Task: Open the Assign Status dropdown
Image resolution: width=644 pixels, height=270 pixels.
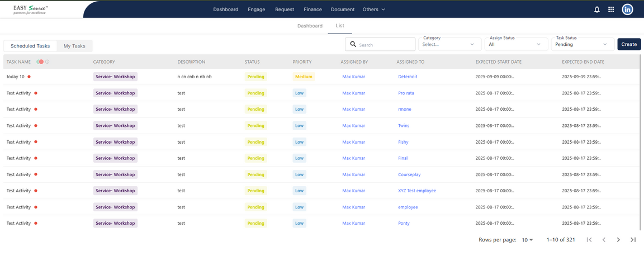Action: point(515,45)
